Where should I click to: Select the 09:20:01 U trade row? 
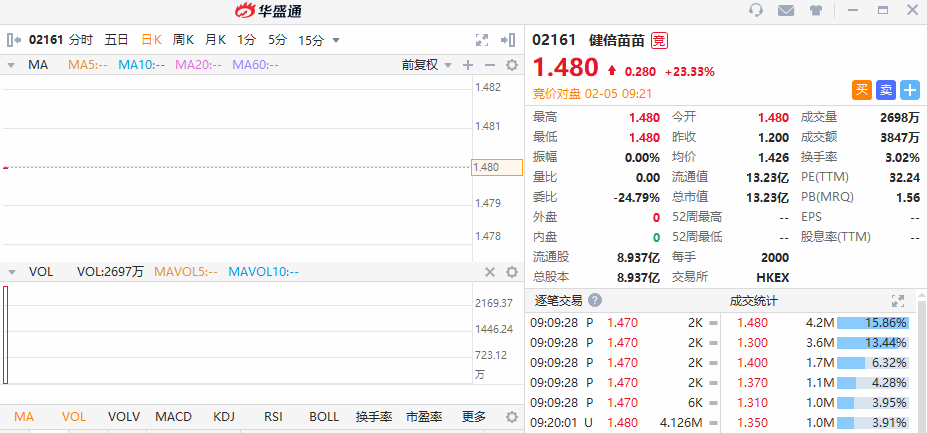(623, 422)
